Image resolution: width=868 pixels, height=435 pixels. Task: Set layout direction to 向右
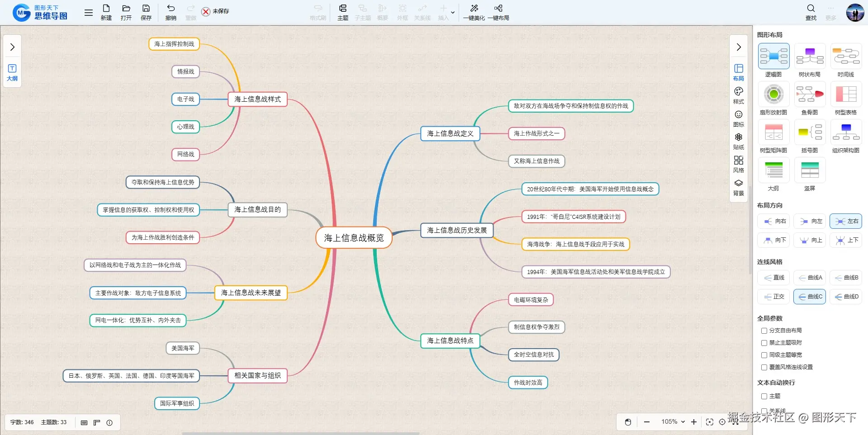tap(773, 221)
